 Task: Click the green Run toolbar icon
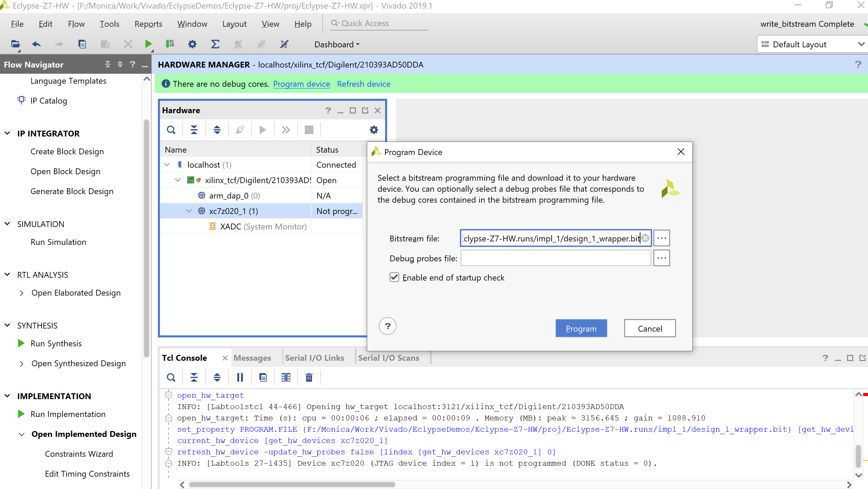click(148, 44)
